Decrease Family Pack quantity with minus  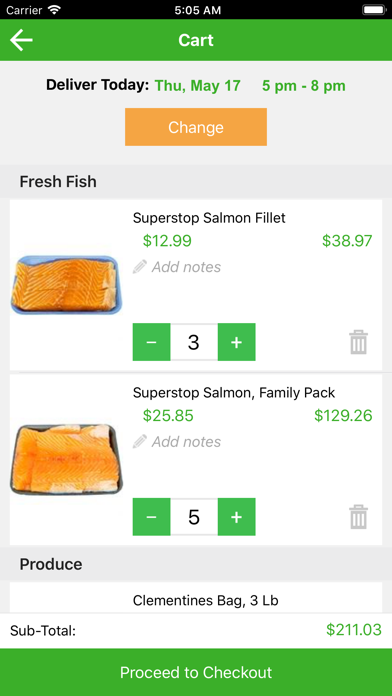click(151, 517)
